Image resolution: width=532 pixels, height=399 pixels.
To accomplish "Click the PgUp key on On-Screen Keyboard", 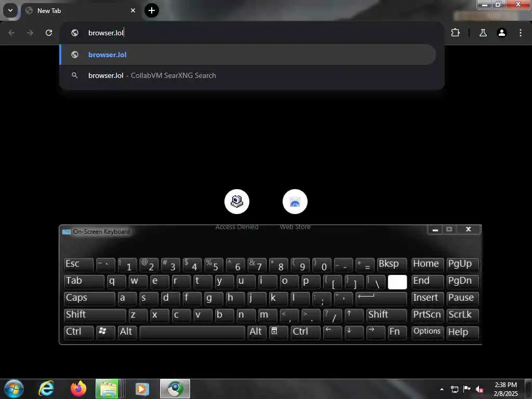I will [462, 264].
